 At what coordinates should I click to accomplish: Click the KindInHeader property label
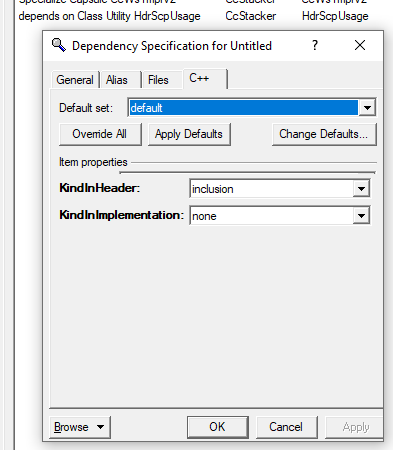[100, 188]
